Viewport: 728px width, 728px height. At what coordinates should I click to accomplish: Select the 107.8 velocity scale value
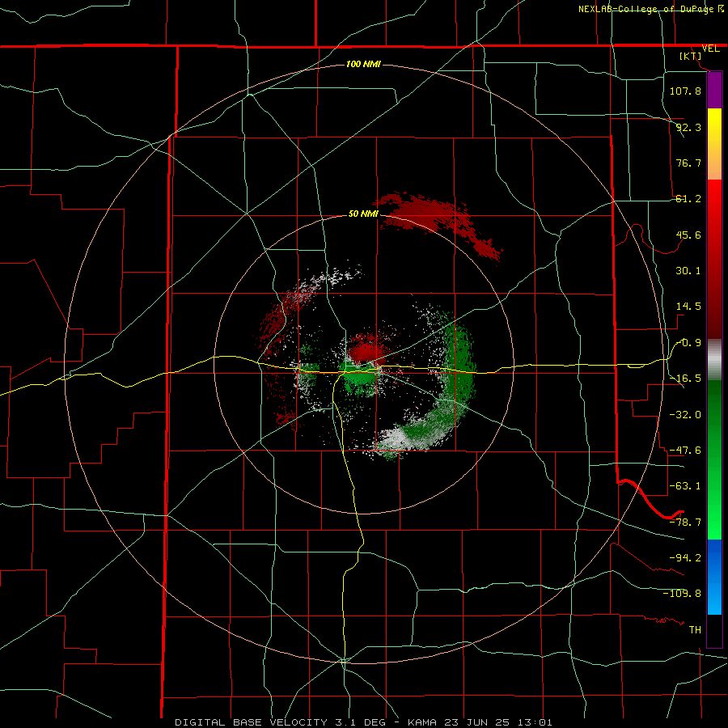(685, 91)
